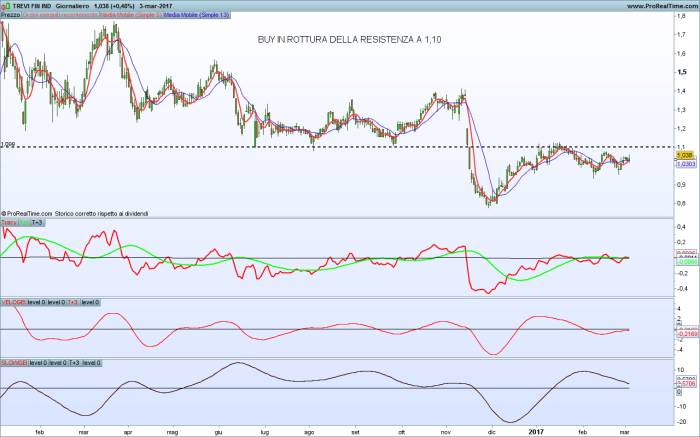Open the Prezzo indicator label
Screen dimensions: 700x437
click(x=10, y=16)
